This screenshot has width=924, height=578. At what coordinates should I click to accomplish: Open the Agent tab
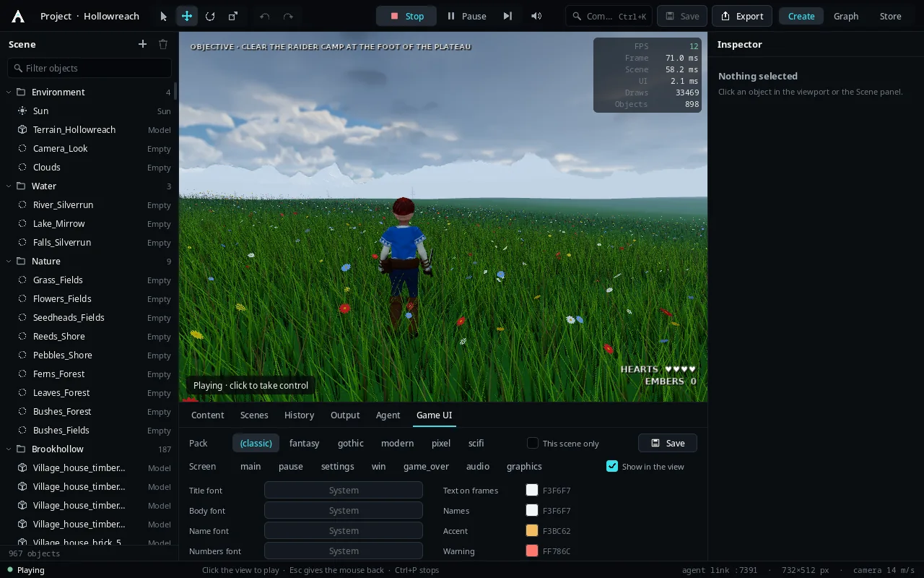pos(388,415)
